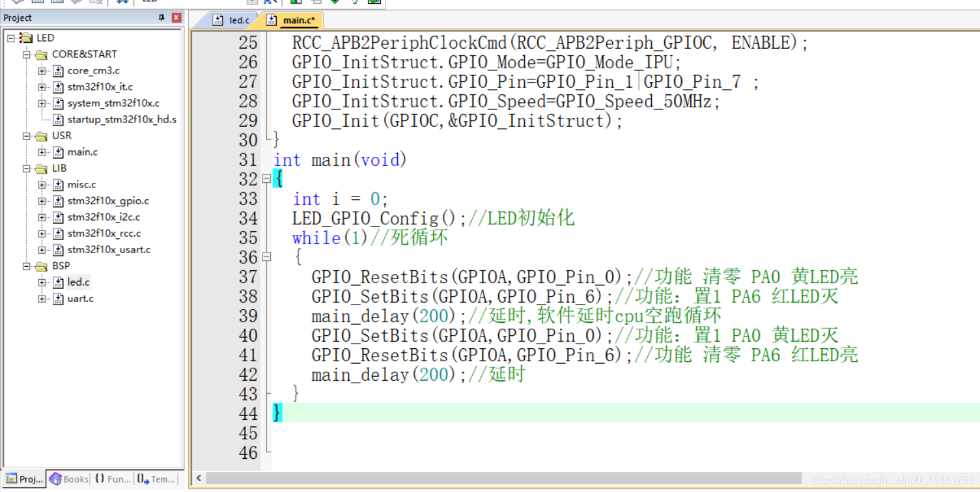This screenshot has height=492, width=980.
Task: Switch to the led.c editor tab
Action: coord(231,20)
